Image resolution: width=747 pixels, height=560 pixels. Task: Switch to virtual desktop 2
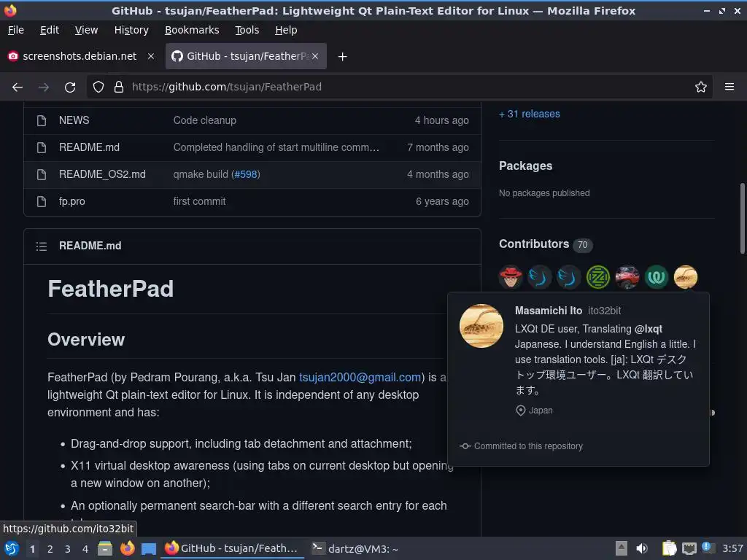tap(50, 549)
